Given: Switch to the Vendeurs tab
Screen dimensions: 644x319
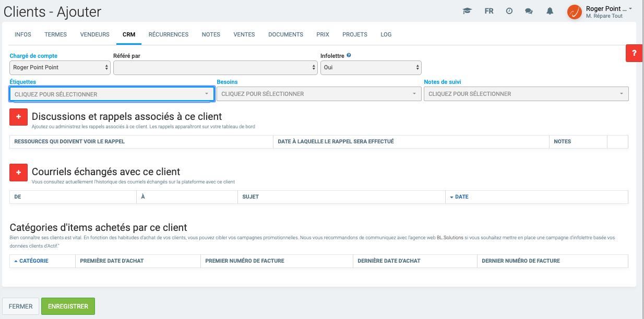Looking at the screenshot, I should 94,34.
